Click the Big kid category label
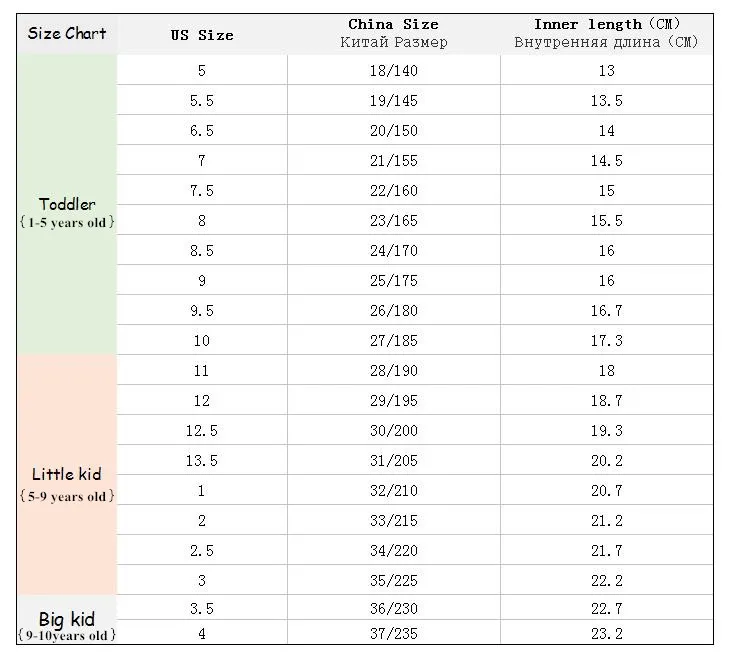 pos(67,620)
